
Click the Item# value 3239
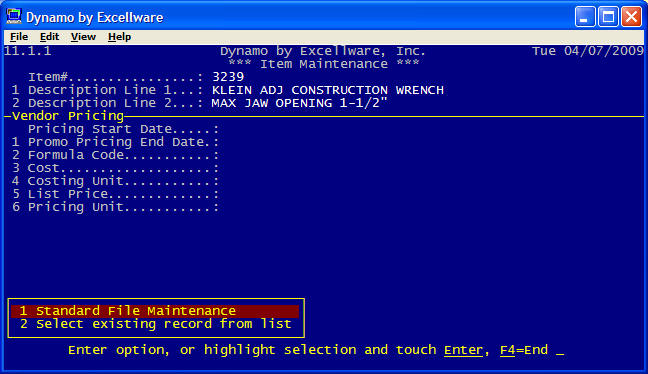point(228,77)
